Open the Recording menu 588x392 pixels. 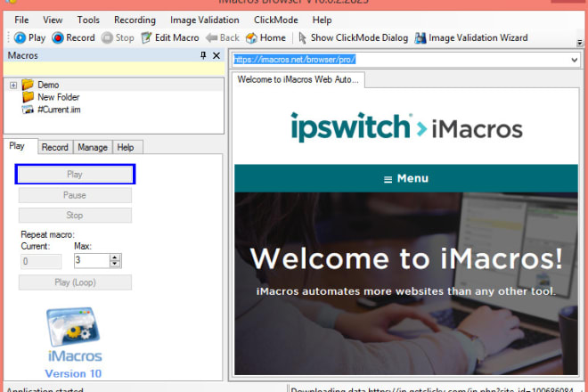coord(135,20)
